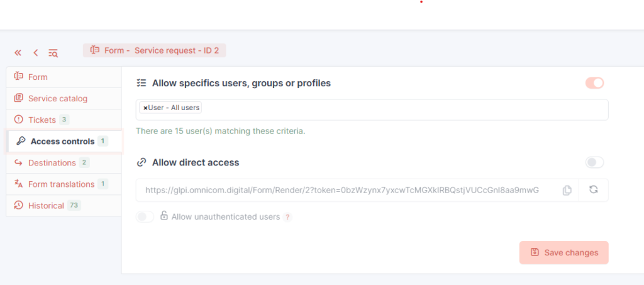Open the Form tab
Viewport: 644px width, 285px height.
[38, 77]
